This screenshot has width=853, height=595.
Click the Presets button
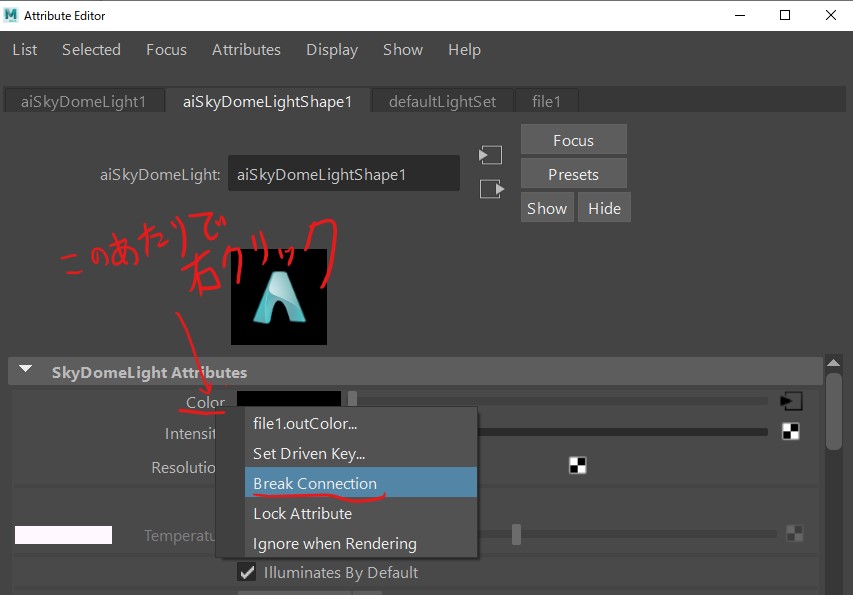click(573, 174)
